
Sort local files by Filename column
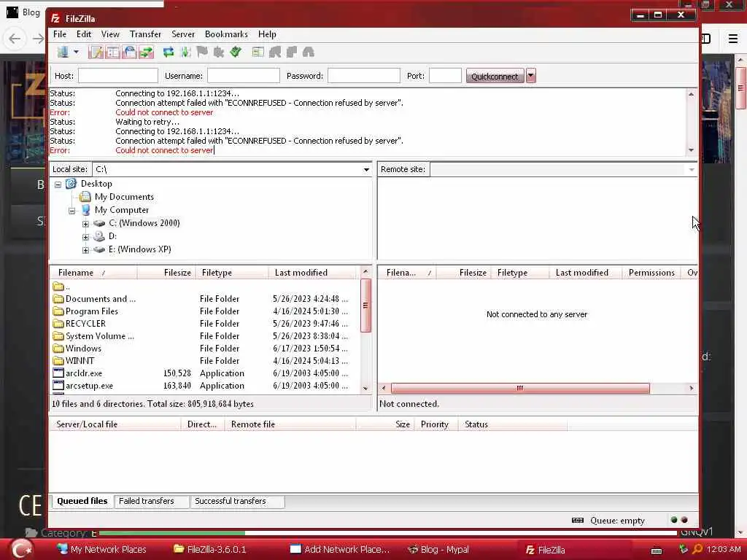click(x=94, y=273)
